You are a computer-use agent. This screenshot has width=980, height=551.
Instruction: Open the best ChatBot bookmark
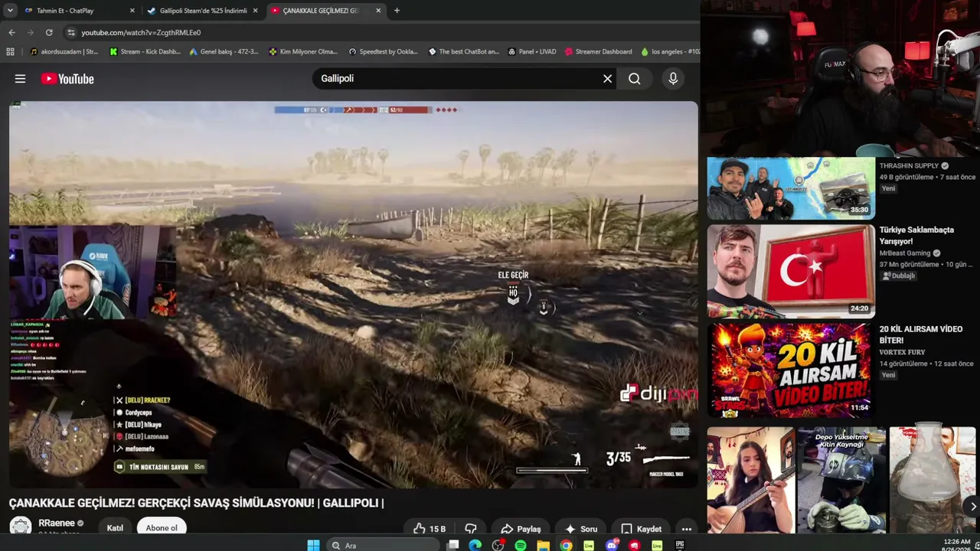click(x=463, y=51)
